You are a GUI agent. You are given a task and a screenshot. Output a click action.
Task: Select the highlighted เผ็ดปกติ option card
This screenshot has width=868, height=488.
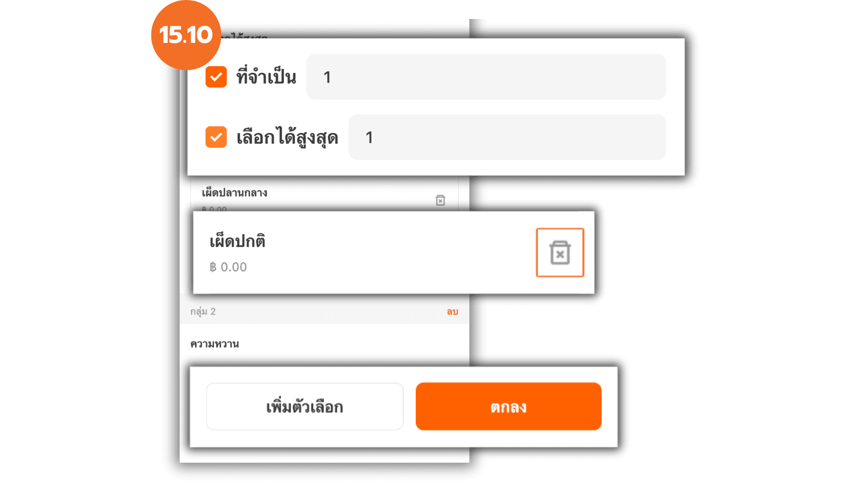click(x=394, y=253)
